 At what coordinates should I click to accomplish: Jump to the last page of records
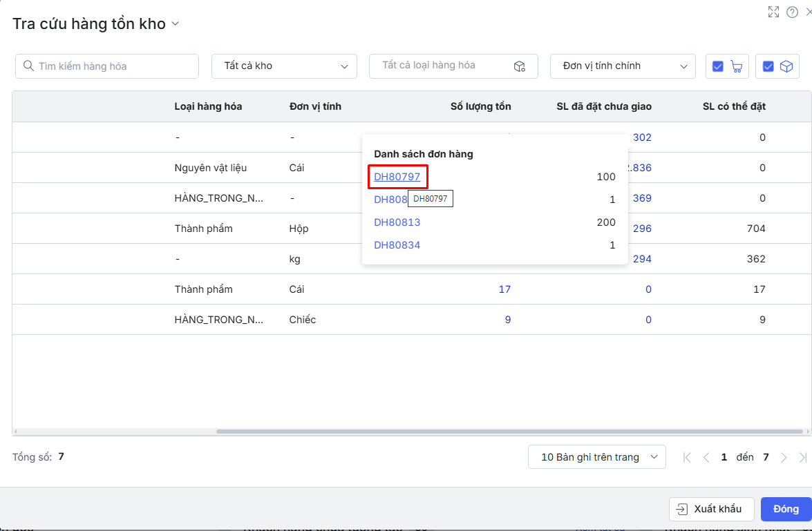tap(802, 457)
